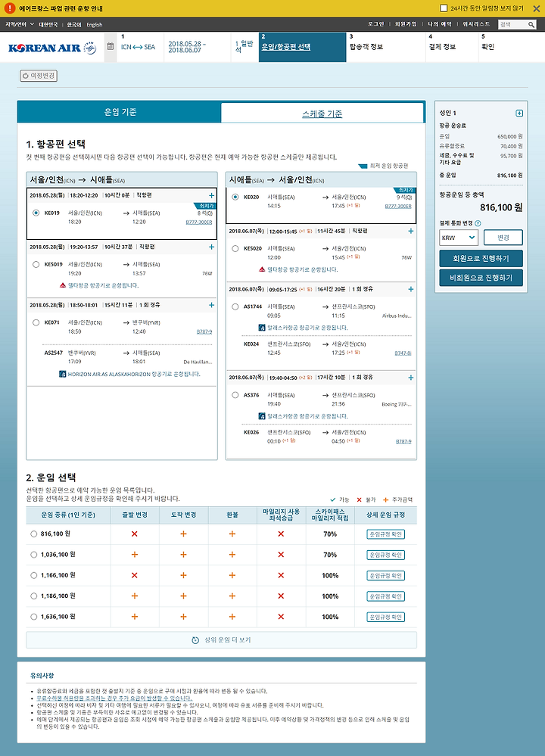
Task: Click currency change help question icon
Action: [x=478, y=223]
